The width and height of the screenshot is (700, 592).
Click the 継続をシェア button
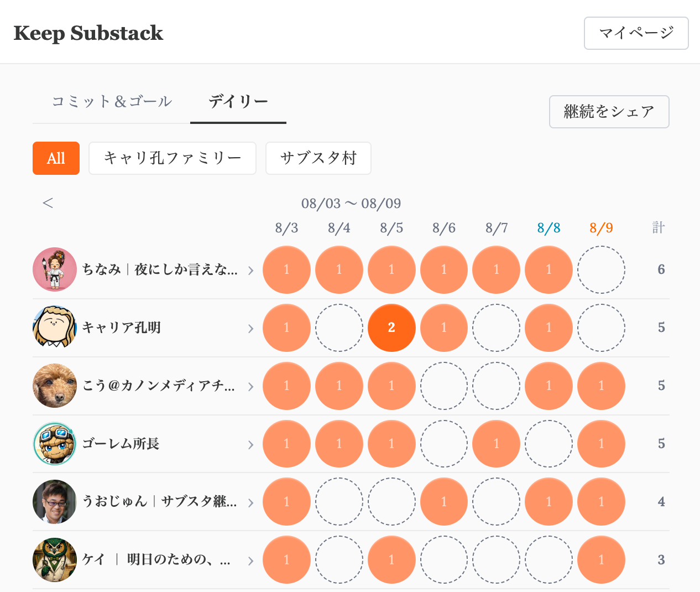pos(609,112)
